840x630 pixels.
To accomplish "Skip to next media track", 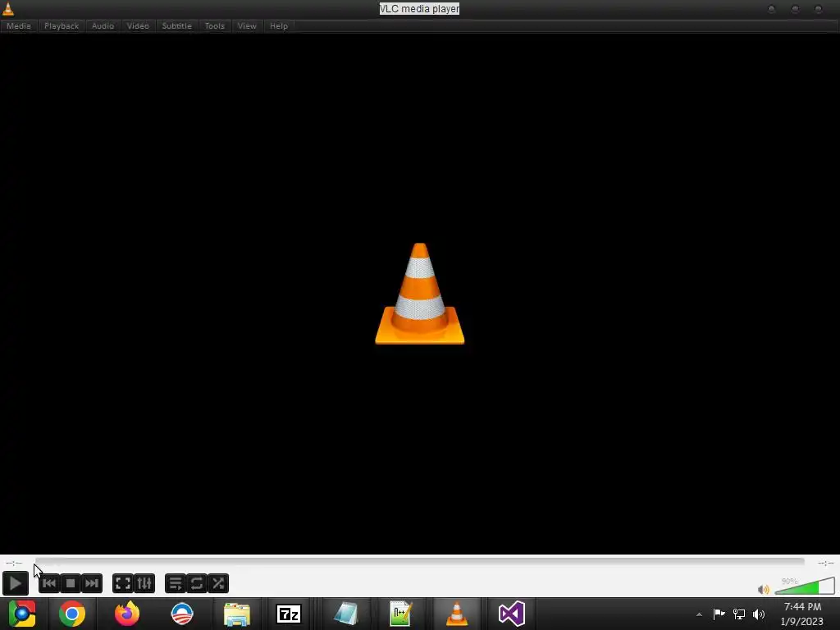I will click(x=92, y=583).
